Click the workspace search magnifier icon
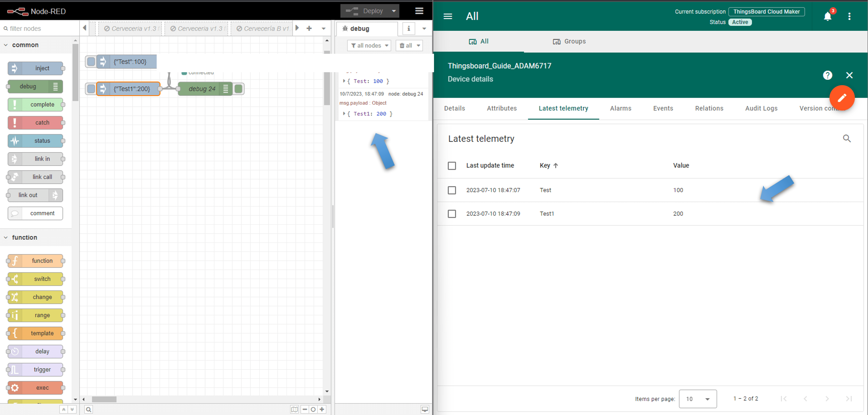Viewport: 868px width, 415px height. coord(88,409)
